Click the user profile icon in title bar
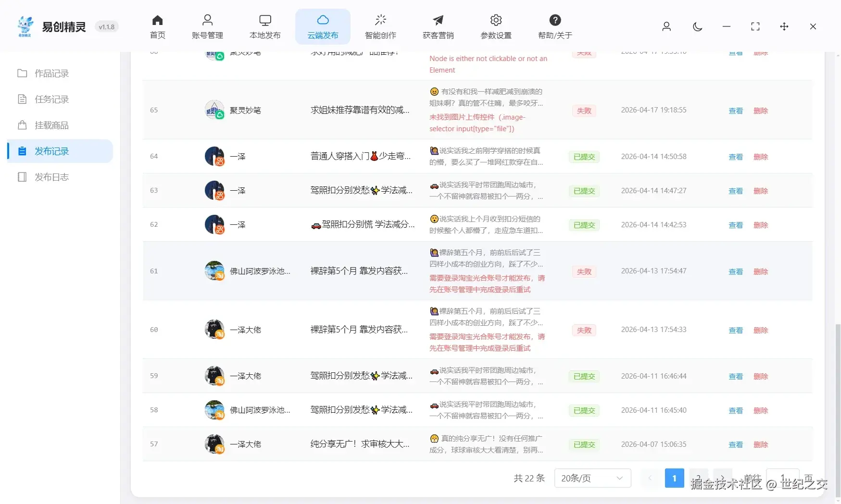The image size is (841, 504). [666, 26]
